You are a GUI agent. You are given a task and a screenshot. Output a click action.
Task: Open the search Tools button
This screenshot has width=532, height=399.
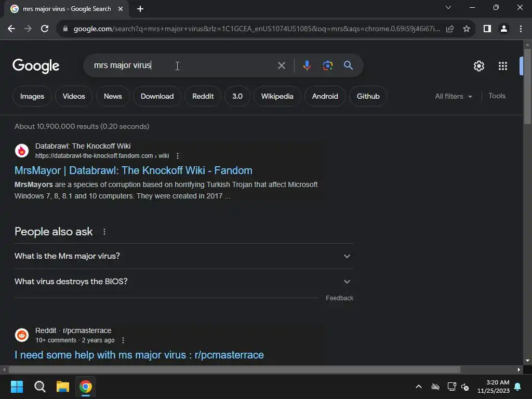click(x=497, y=96)
